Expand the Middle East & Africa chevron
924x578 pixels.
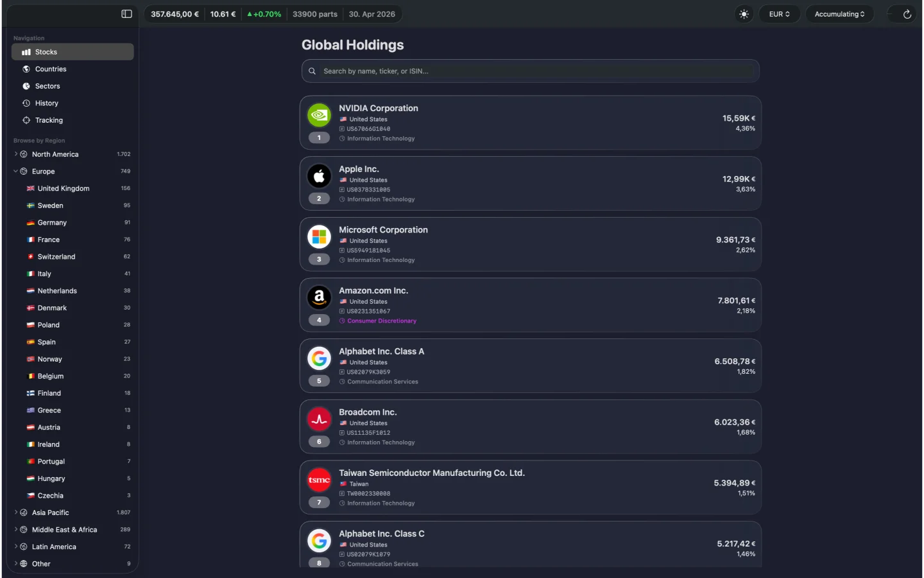tap(16, 530)
